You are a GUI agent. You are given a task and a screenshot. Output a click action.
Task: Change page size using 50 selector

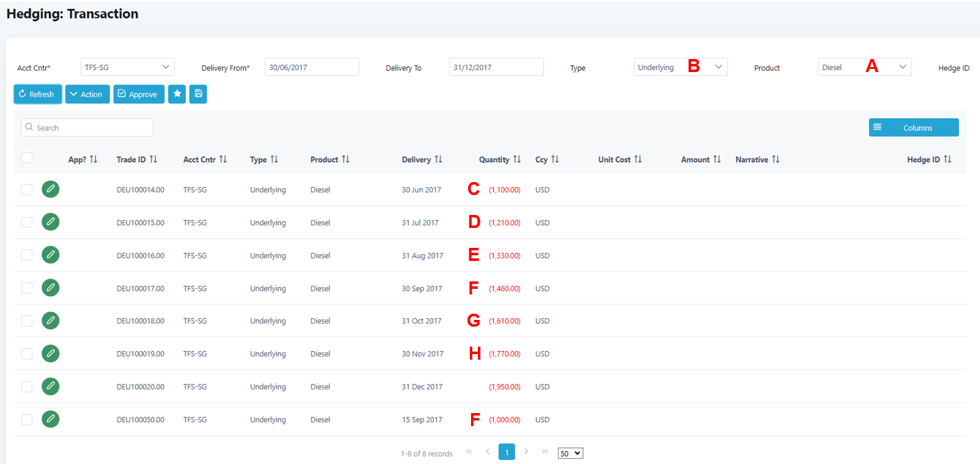(570, 453)
